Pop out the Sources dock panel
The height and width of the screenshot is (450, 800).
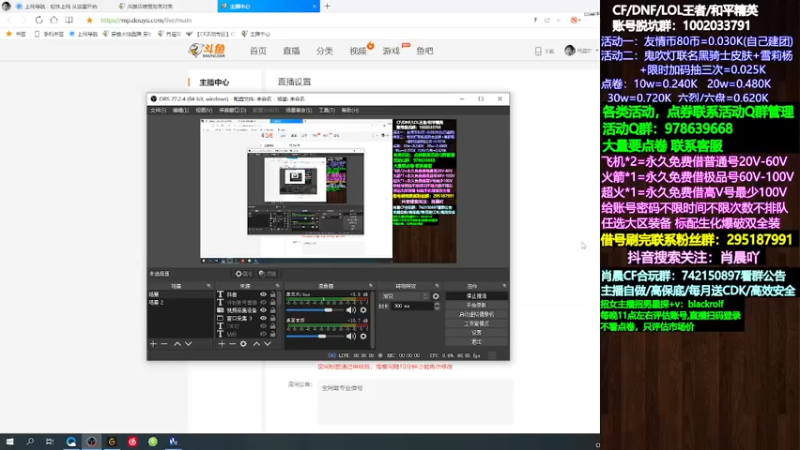[x=278, y=286]
